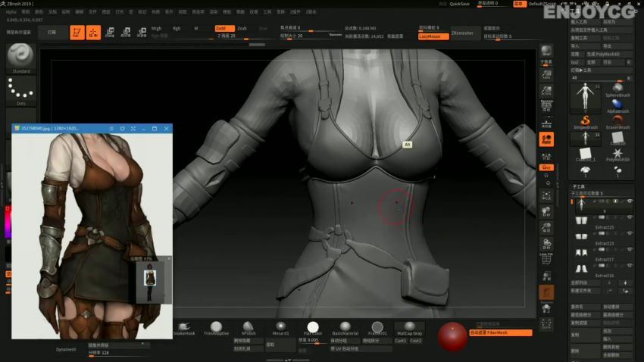Viewport: 644px width, 362px height.
Task: Apply the Metal 01 material
Action: click(280, 329)
